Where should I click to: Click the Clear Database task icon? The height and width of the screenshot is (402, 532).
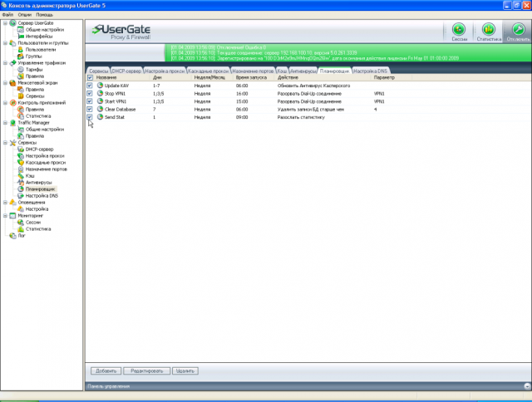click(x=100, y=109)
